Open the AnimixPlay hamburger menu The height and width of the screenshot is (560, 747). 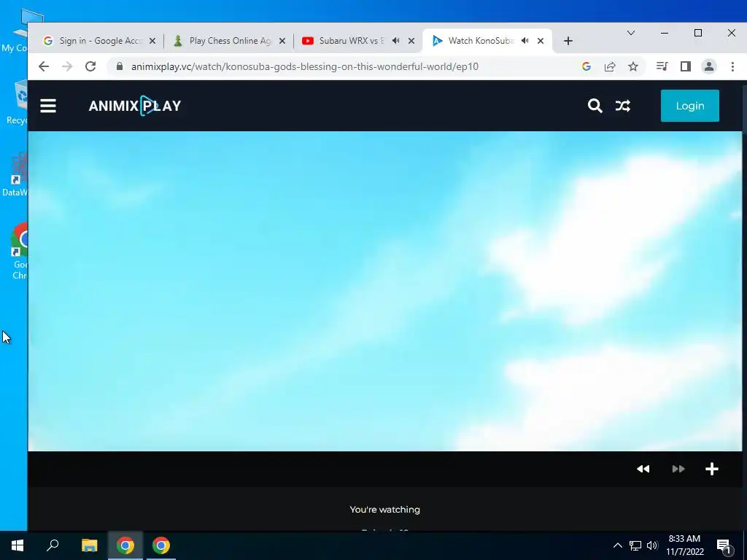(x=48, y=106)
